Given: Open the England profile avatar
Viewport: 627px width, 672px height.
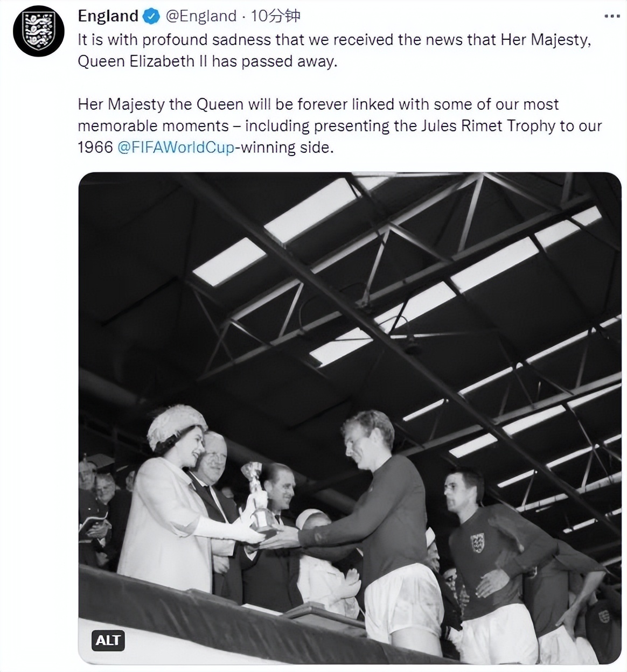Looking at the screenshot, I should coord(38,31).
